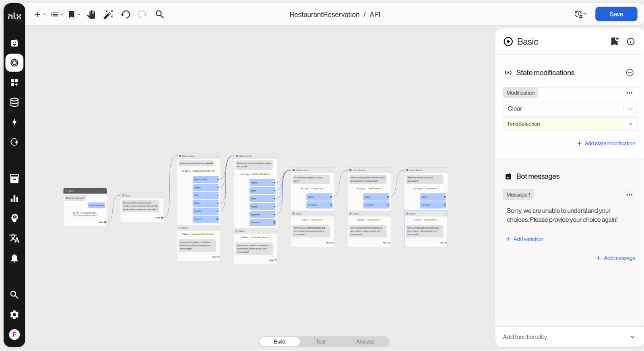
Task: Select the hand pan tool
Action: click(91, 15)
